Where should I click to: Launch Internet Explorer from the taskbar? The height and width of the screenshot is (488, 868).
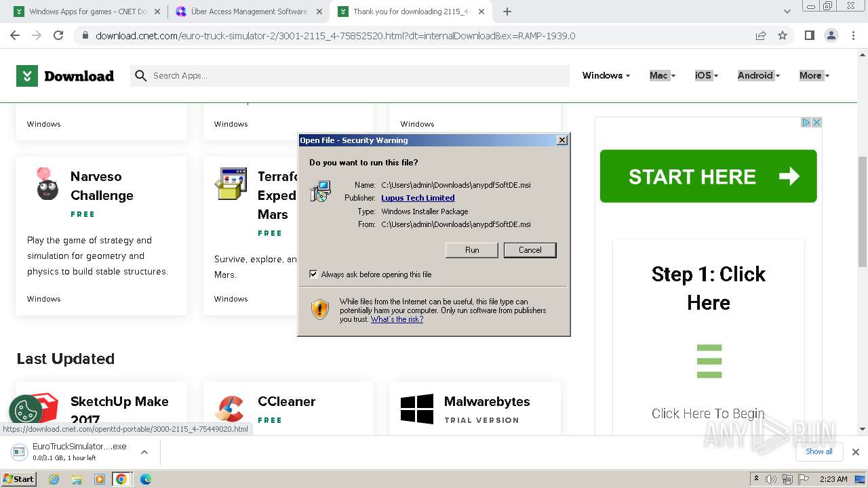tap(54, 479)
